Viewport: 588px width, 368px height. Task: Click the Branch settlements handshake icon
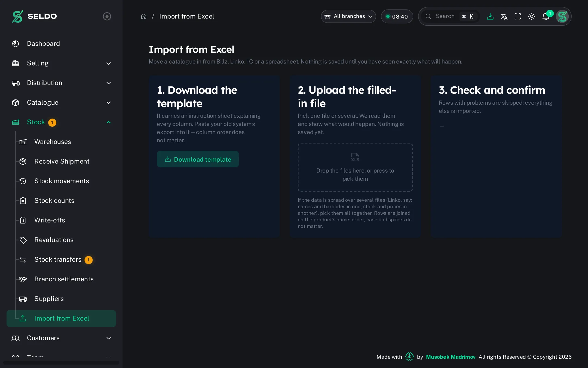click(23, 279)
